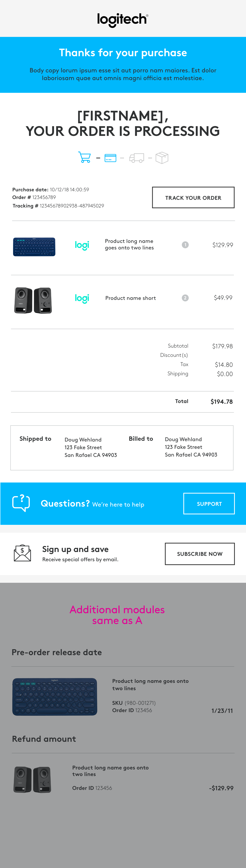Click the delivery truck step icon

coord(137,158)
